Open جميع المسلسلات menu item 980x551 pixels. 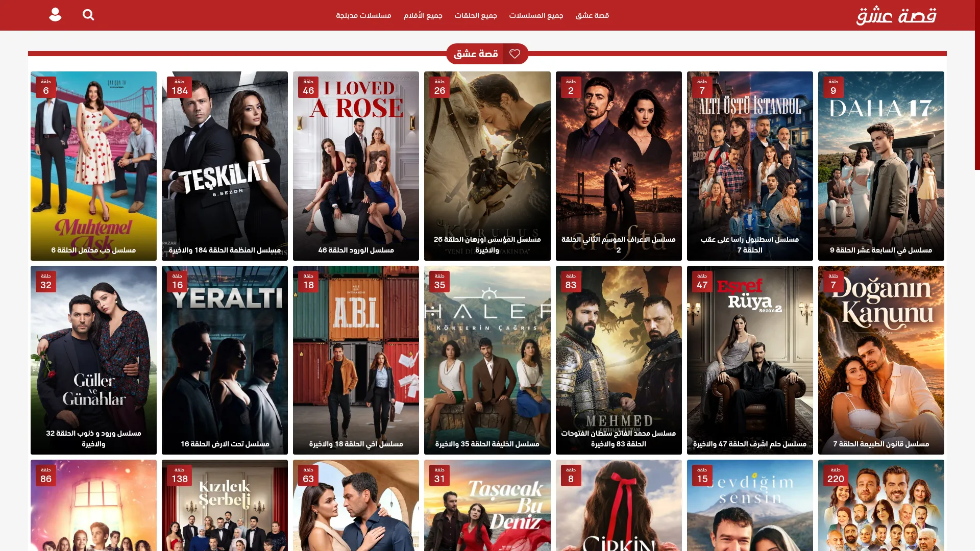pos(536,15)
